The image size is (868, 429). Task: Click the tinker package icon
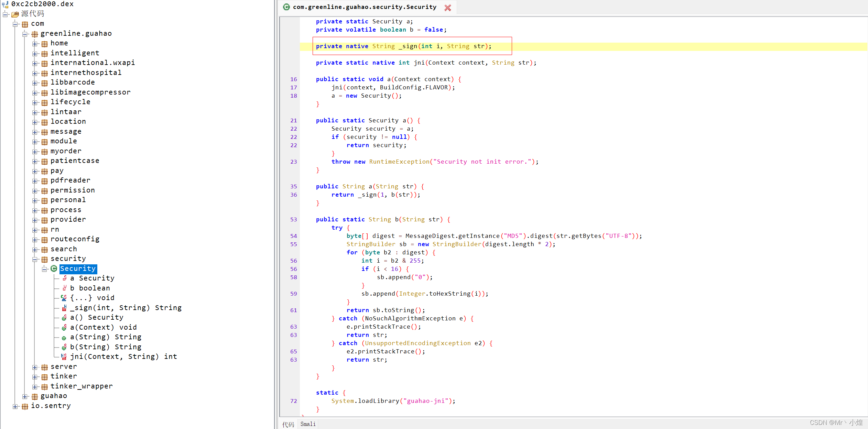(x=44, y=377)
